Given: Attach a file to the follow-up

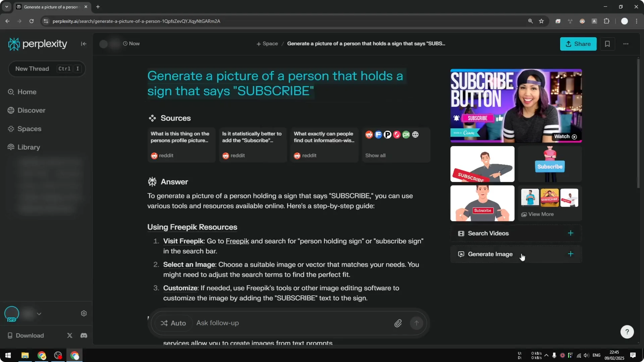Looking at the screenshot, I should (398, 323).
